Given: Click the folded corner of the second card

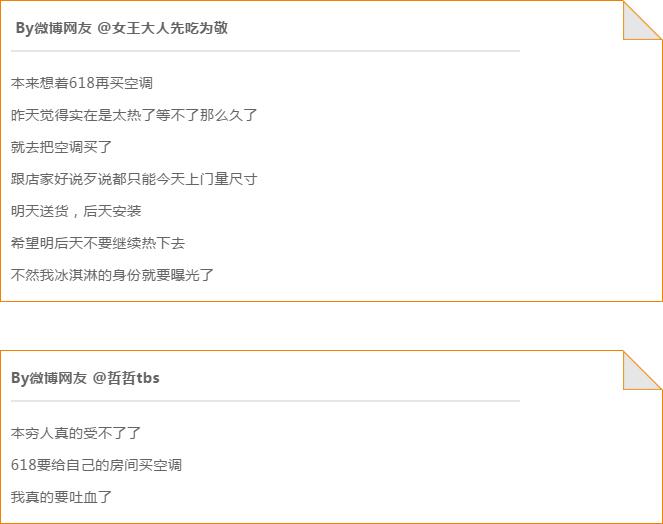Looking at the screenshot, I should [642, 370].
